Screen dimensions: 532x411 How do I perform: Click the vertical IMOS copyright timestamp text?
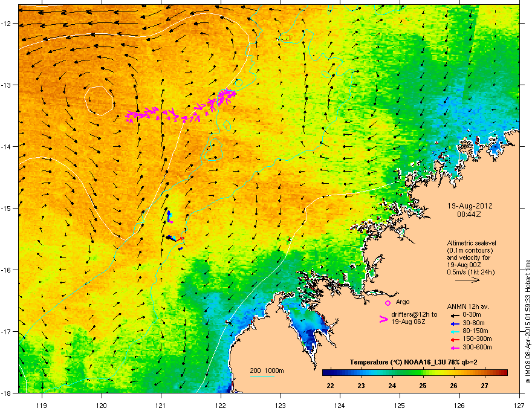click(x=528, y=322)
